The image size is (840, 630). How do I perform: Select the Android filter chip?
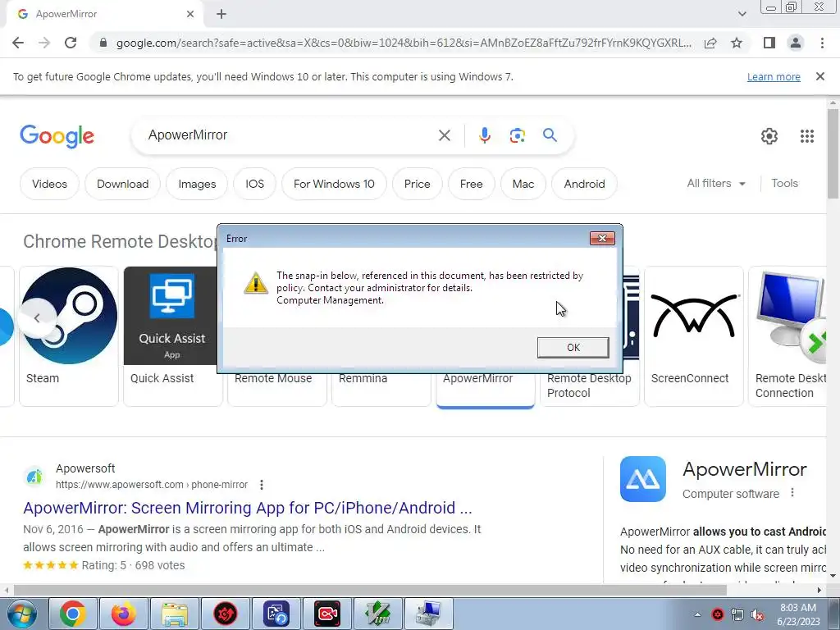point(584,184)
